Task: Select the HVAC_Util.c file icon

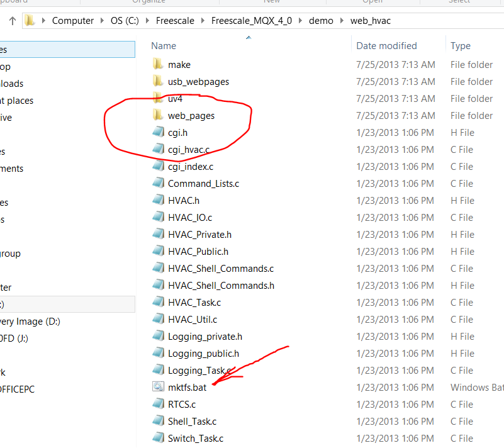Action: pyautogui.click(x=158, y=320)
